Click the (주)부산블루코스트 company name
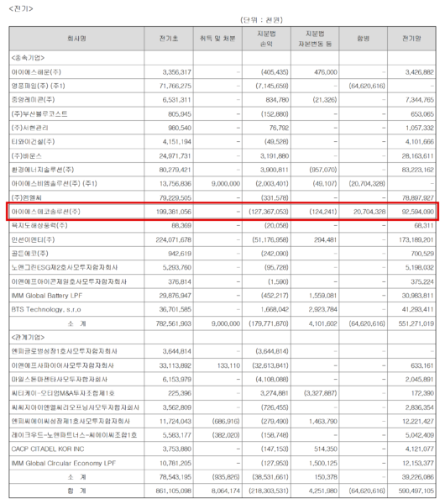 (39, 113)
